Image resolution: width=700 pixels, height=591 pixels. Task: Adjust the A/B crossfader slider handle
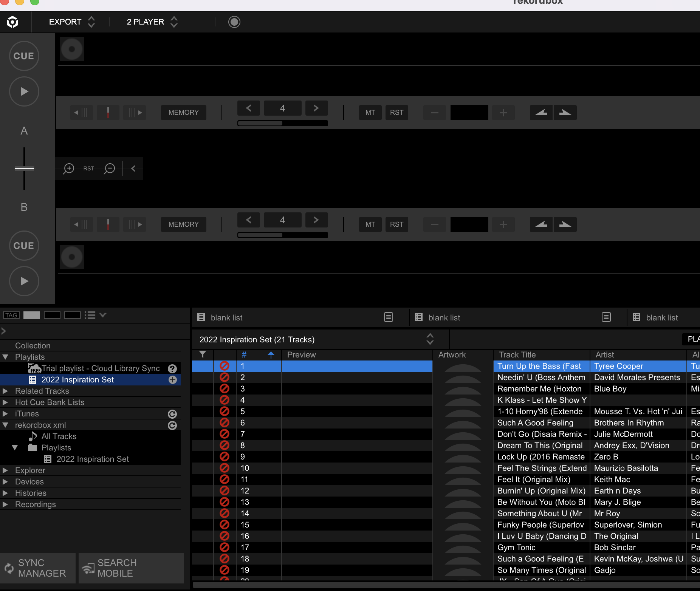tap(24, 169)
